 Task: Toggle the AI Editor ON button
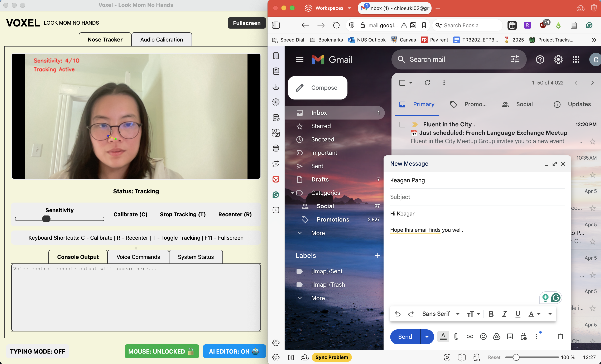(234, 351)
